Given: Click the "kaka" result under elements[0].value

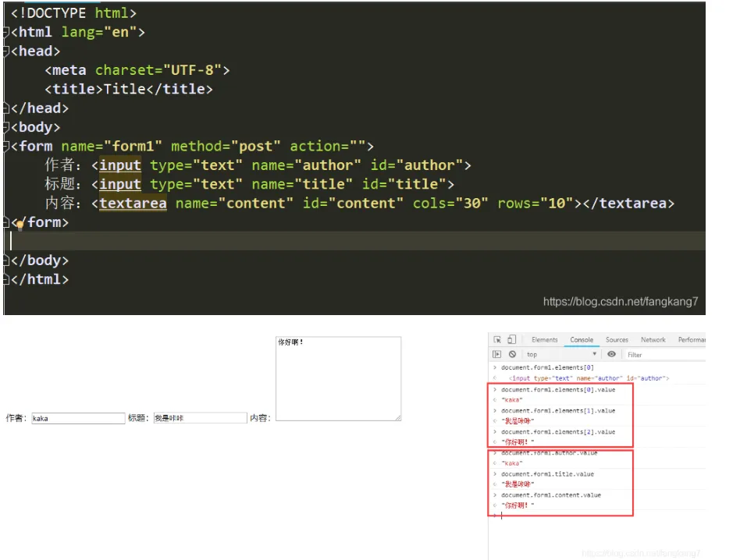Looking at the screenshot, I should (511, 400).
